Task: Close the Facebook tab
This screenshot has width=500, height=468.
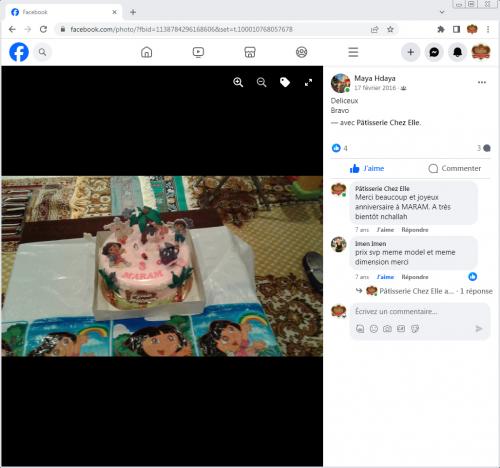Action: 114,12
